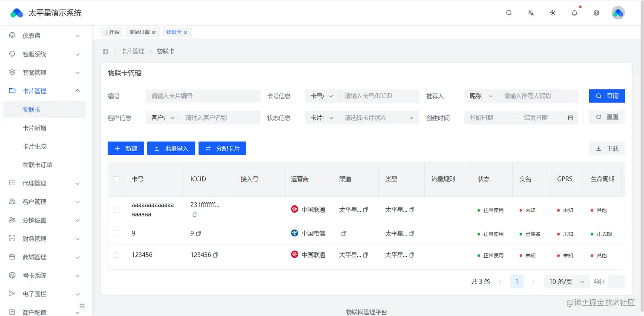The height and width of the screenshot is (316, 644).
Task: Select 物联卡 in the sidebar
Action: pos(44,109)
